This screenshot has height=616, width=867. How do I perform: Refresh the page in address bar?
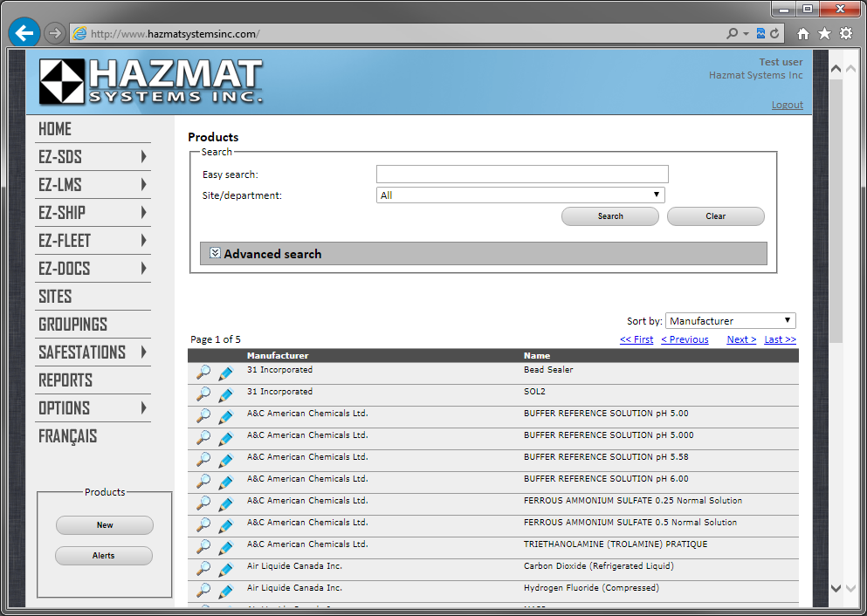[774, 34]
